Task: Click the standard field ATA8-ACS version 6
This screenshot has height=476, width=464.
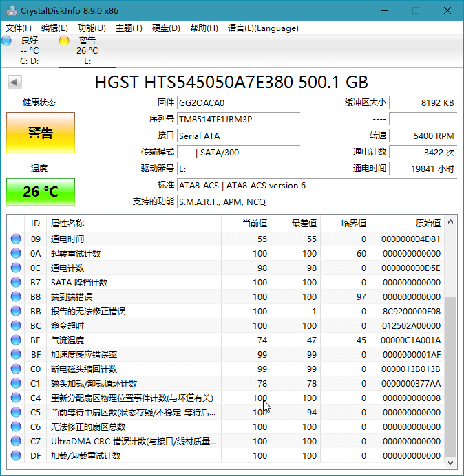Action: 317,186
